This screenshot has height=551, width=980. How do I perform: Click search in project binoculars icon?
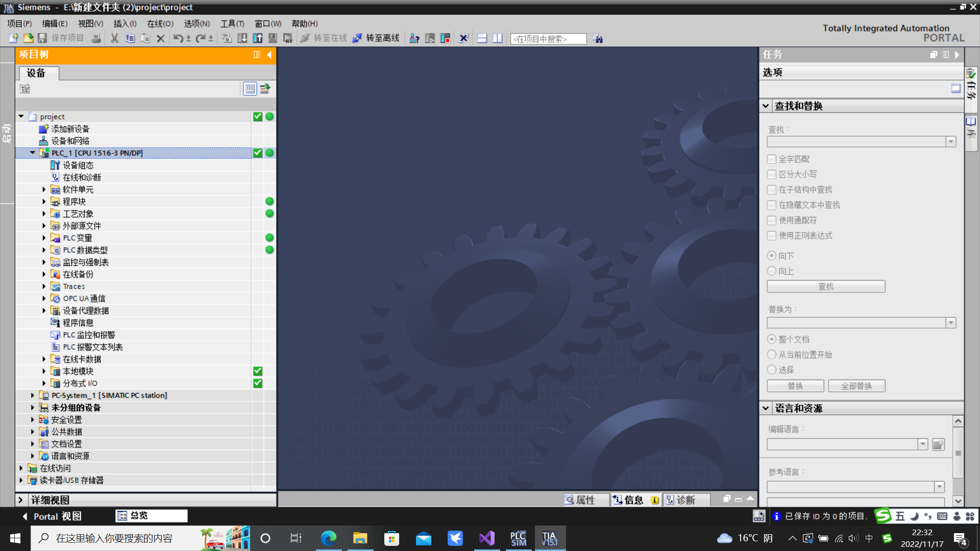point(598,39)
